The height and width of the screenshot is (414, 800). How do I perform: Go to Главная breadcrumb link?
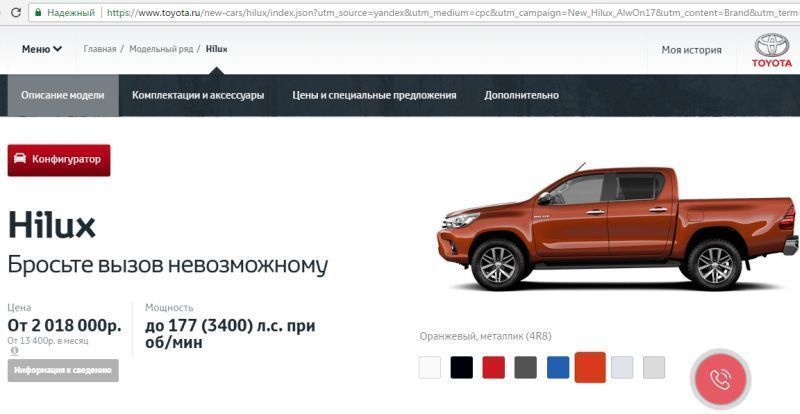pyautogui.click(x=100, y=49)
